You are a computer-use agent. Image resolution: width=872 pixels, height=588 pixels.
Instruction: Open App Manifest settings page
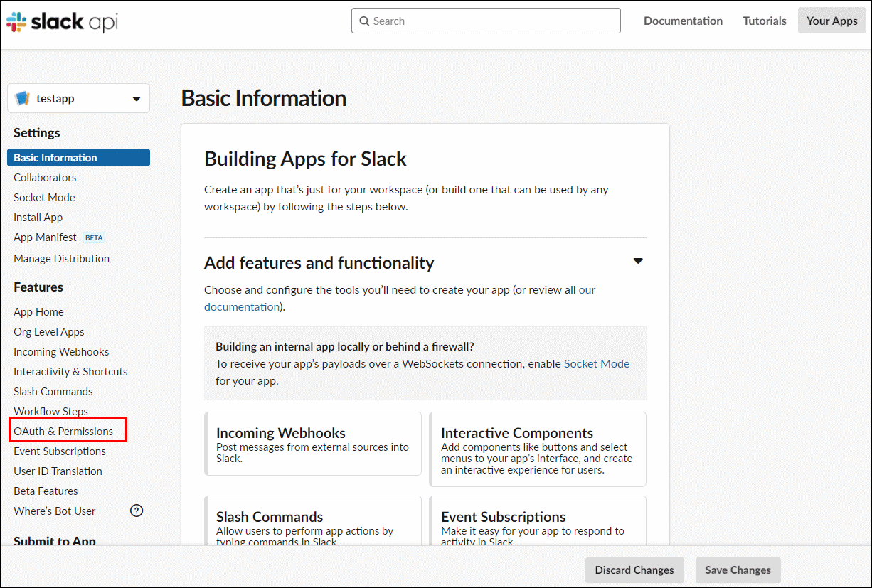[45, 237]
